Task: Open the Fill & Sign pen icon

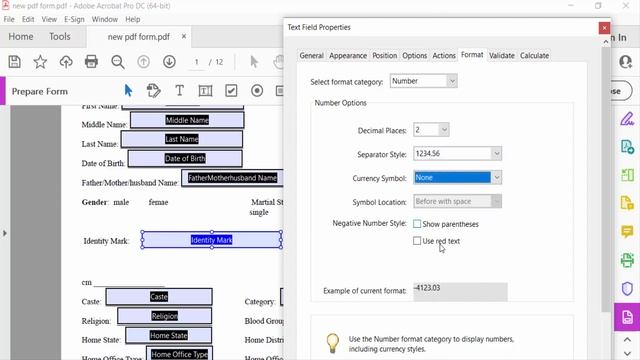Action: click(x=627, y=119)
